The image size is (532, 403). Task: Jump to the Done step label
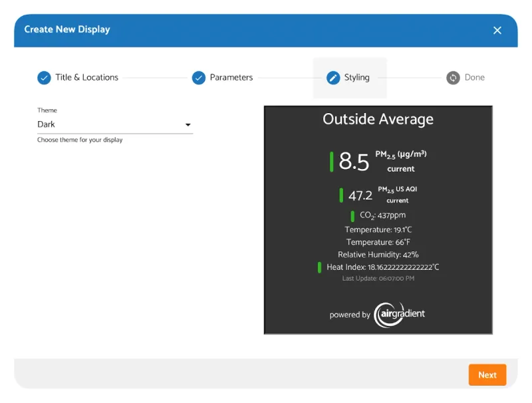point(474,78)
